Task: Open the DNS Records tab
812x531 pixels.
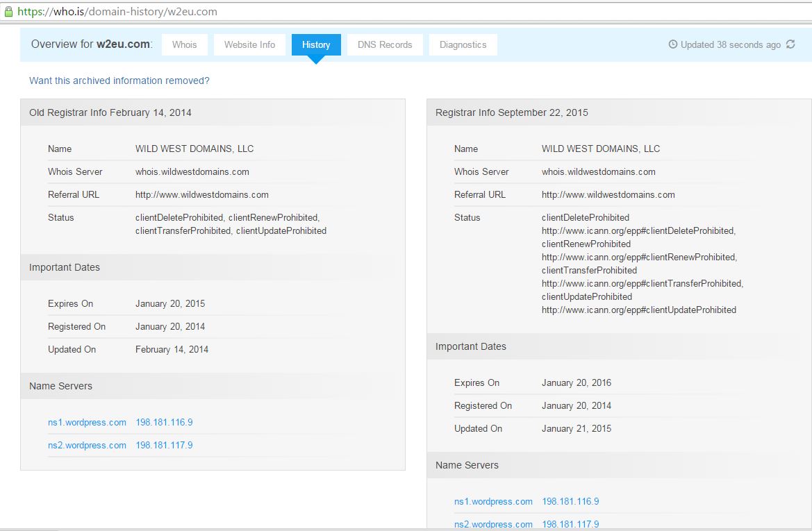Action: (x=385, y=44)
